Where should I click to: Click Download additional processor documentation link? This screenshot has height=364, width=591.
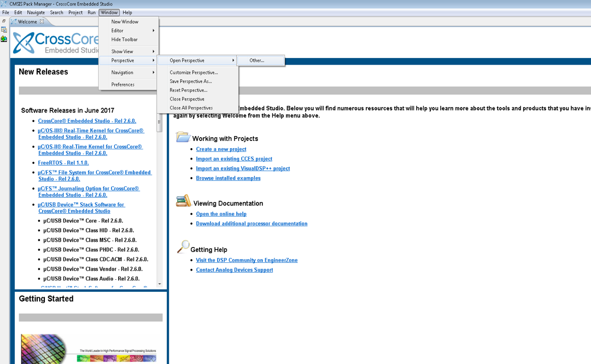click(x=252, y=224)
